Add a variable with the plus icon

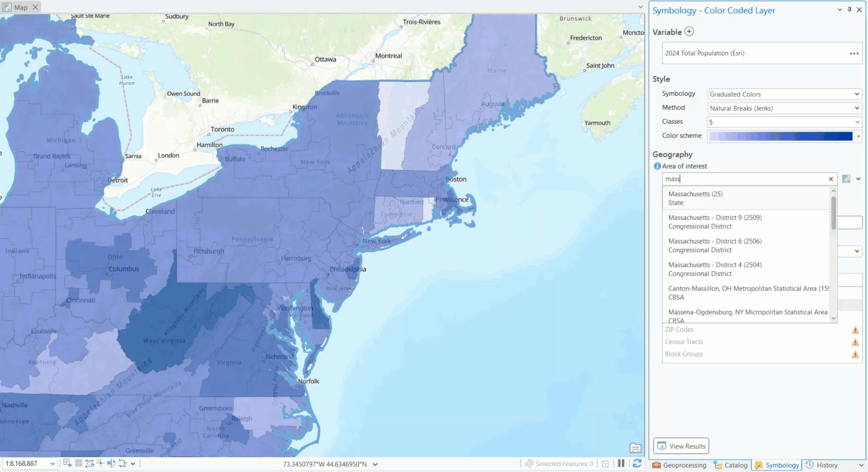click(x=689, y=32)
